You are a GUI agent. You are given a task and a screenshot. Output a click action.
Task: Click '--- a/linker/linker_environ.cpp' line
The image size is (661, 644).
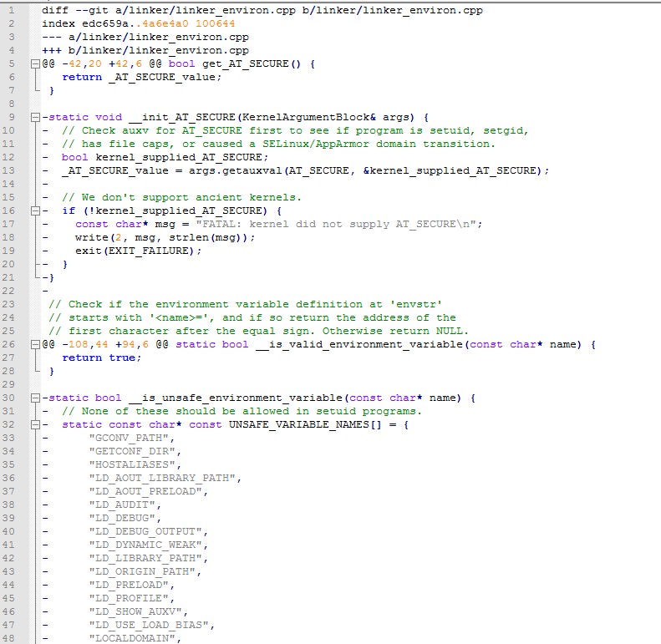145,37
